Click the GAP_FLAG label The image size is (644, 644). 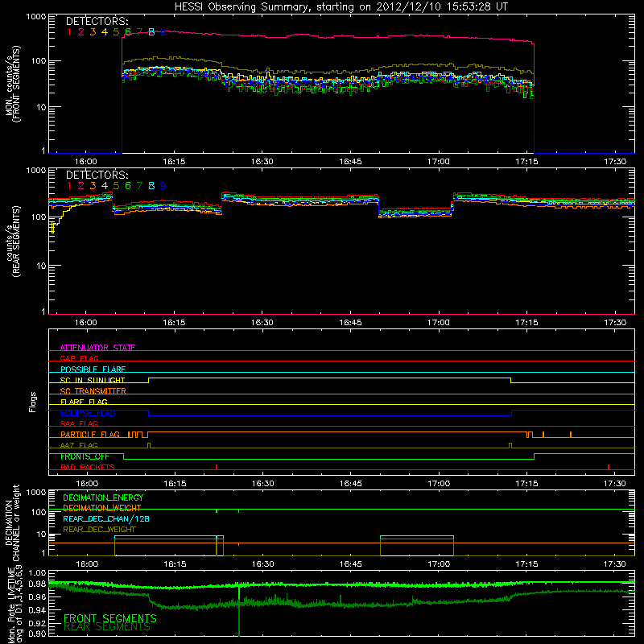point(79,358)
